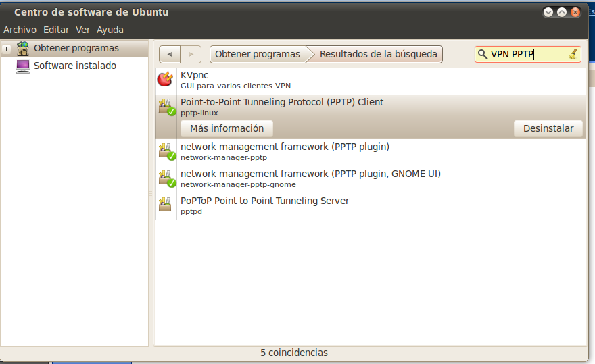Screen dimensions: 595x364
Task: Click the Obtener programas breadcrumb
Action: click(258, 54)
